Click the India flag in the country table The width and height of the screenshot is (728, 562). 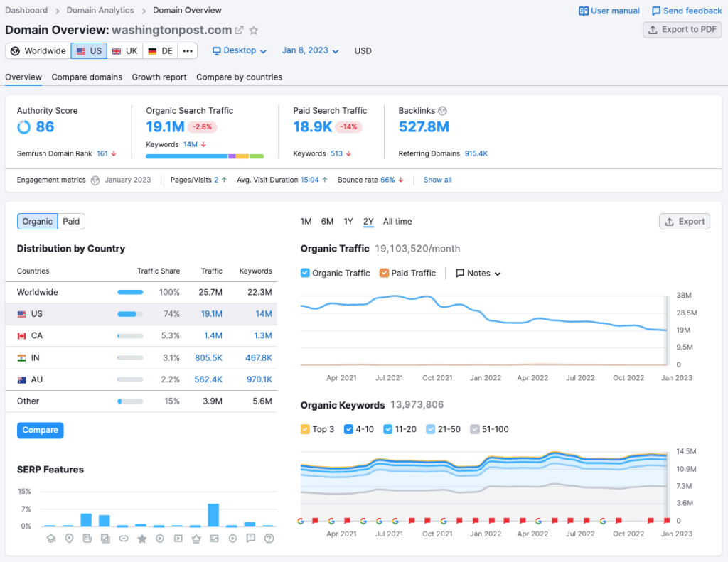click(21, 358)
